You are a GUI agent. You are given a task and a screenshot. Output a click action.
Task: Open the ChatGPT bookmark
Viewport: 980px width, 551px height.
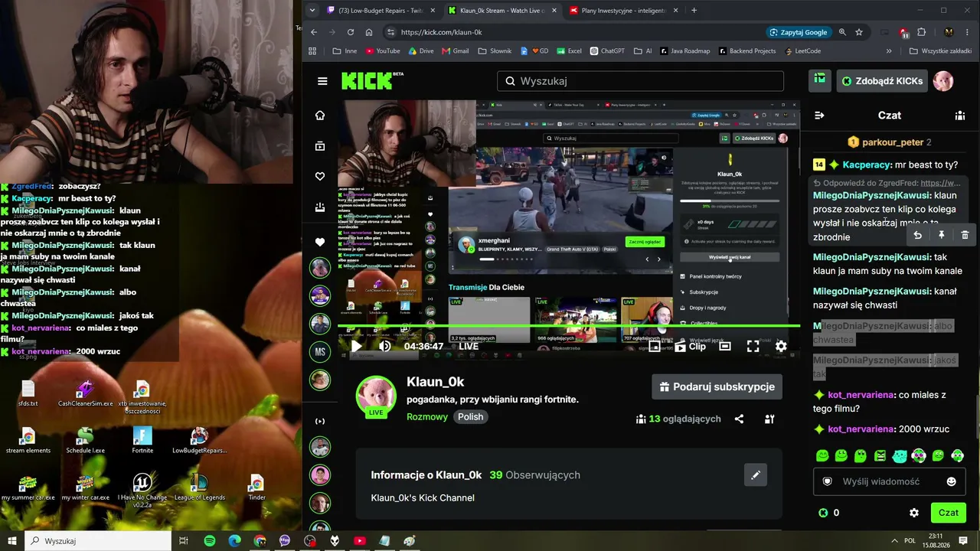pyautogui.click(x=606, y=51)
